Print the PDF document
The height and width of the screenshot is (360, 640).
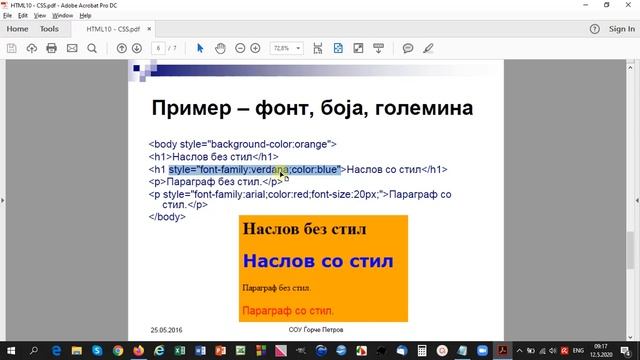(51, 48)
